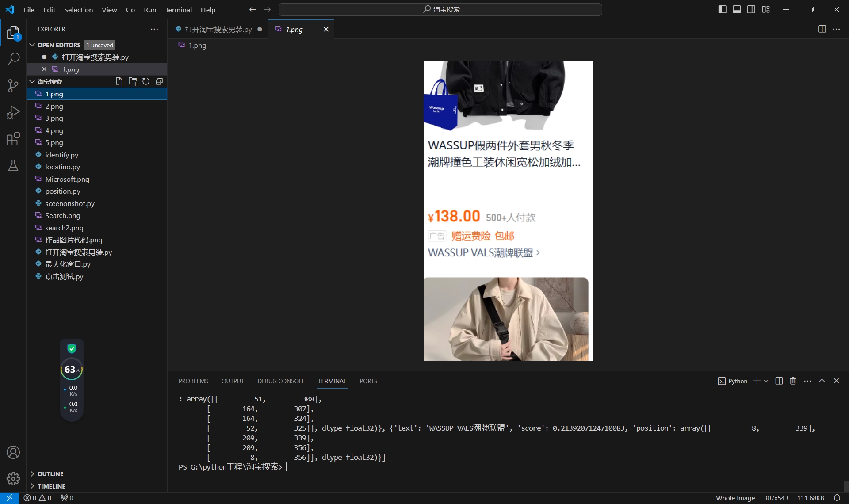Click the Testing icon in sidebar
Image resolution: width=849 pixels, height=504 pixels.
coord(13,166)
